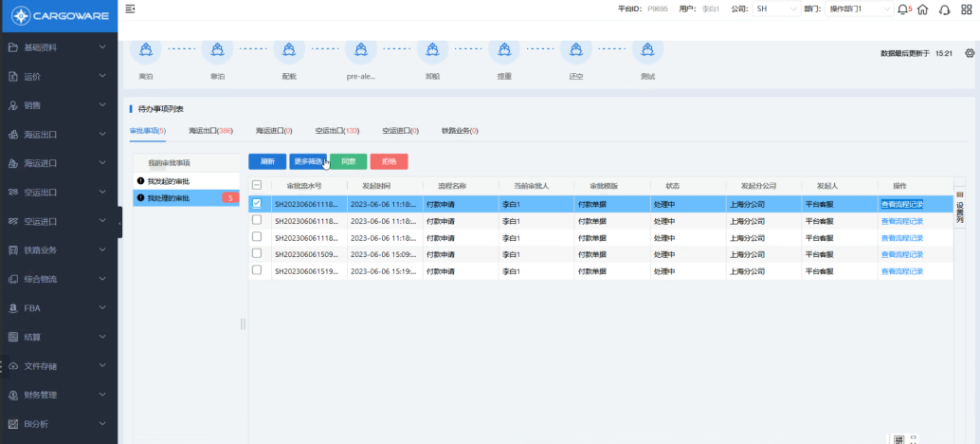Click the 状态 column header
This screenshot has width=980, height=444.
click(x=673, y=186)
